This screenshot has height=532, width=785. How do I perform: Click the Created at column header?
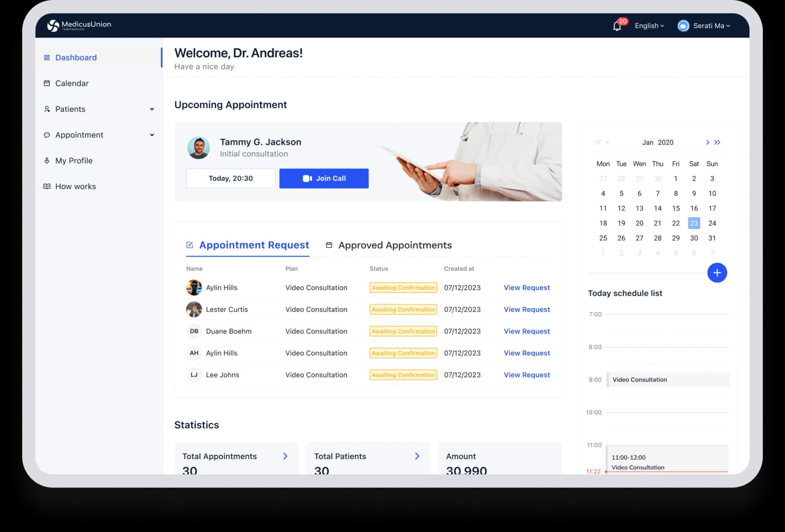pos(459,269)
